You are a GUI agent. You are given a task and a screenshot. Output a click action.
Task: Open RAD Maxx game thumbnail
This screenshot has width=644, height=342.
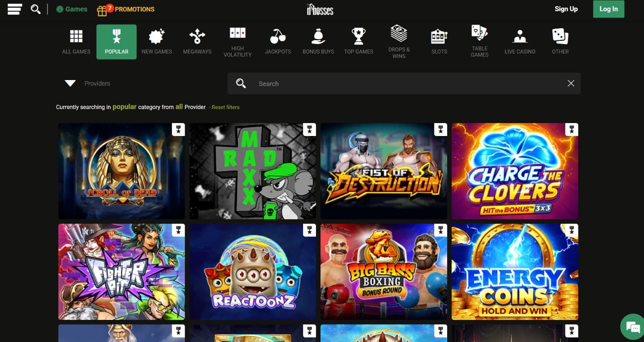coord(253,171)
